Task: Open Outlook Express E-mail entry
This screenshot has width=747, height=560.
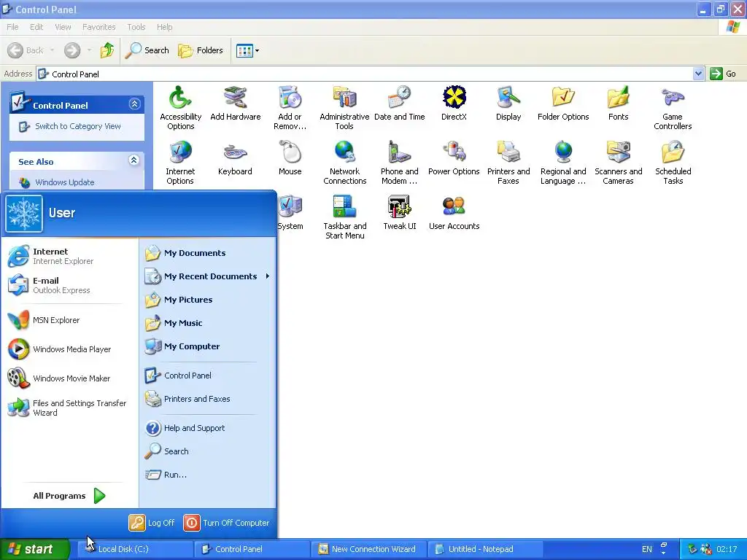Action: (x=68, y=285)
